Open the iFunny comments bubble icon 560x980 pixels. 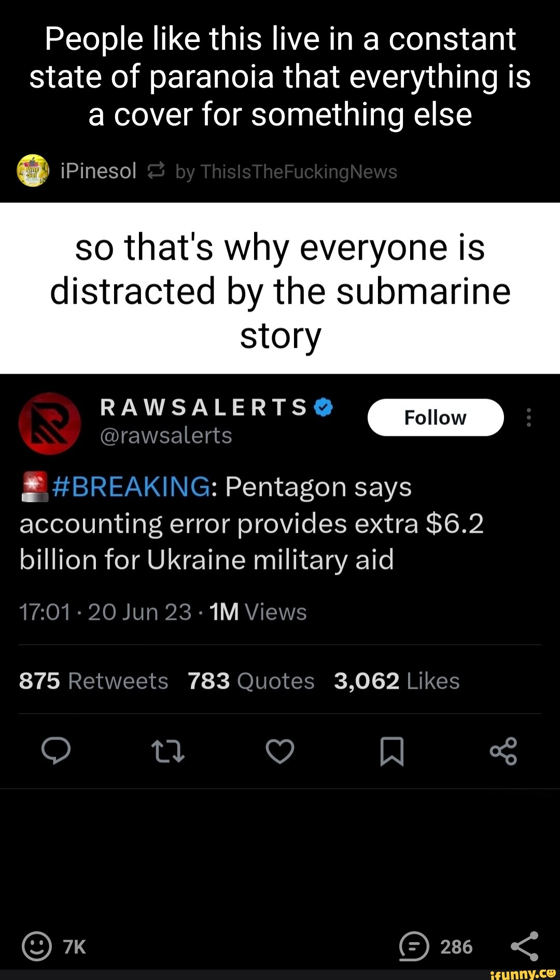coord(414,946)
